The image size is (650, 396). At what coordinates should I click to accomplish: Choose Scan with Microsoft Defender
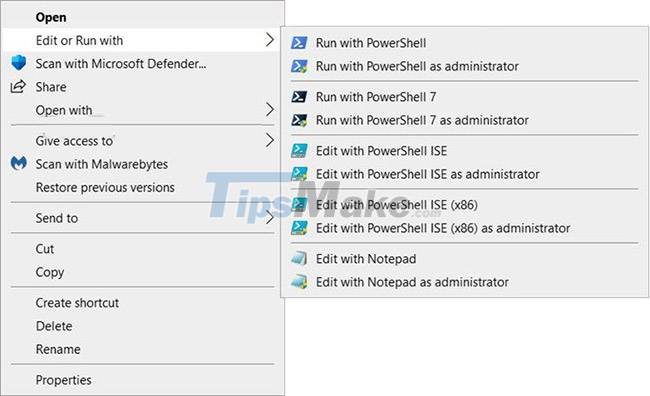click(142, 63)
